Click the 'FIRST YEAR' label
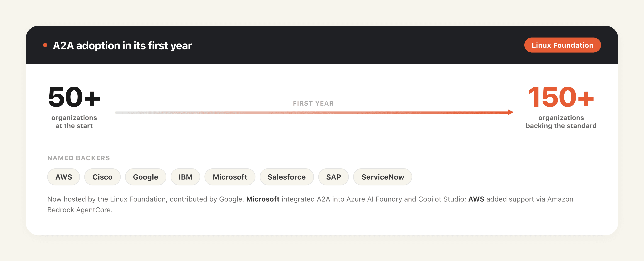 tap(313, 103)
